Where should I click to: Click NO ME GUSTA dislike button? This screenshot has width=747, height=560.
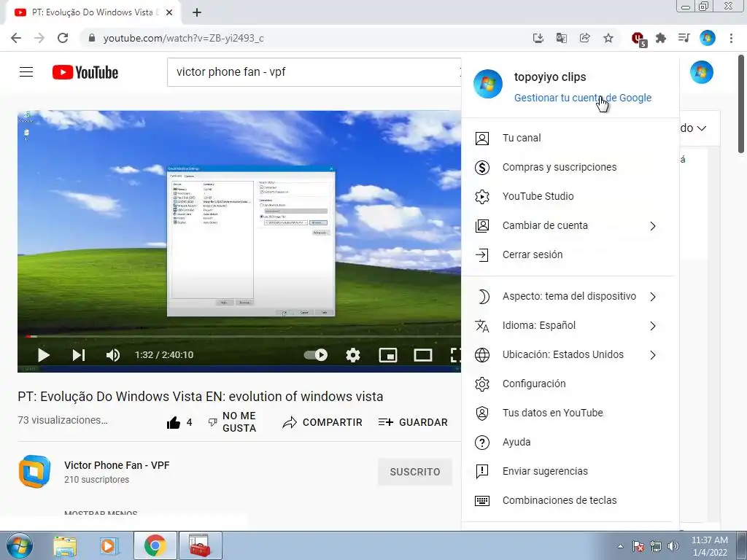click(233, 422)
